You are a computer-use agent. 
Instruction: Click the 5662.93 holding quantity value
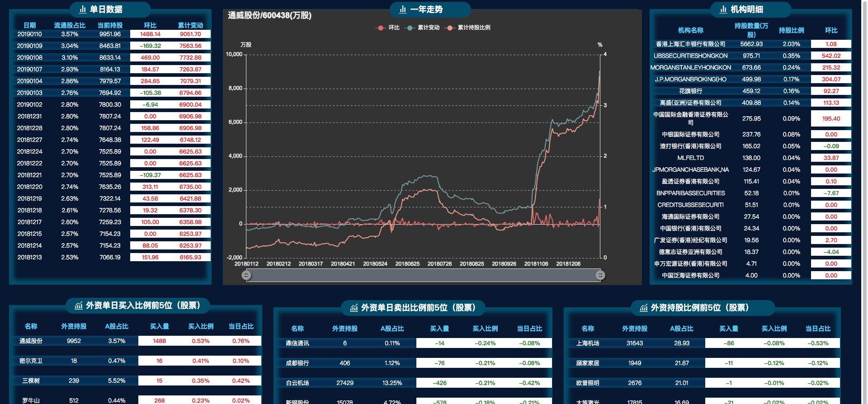pyautogui.click(x=751, y=44)
